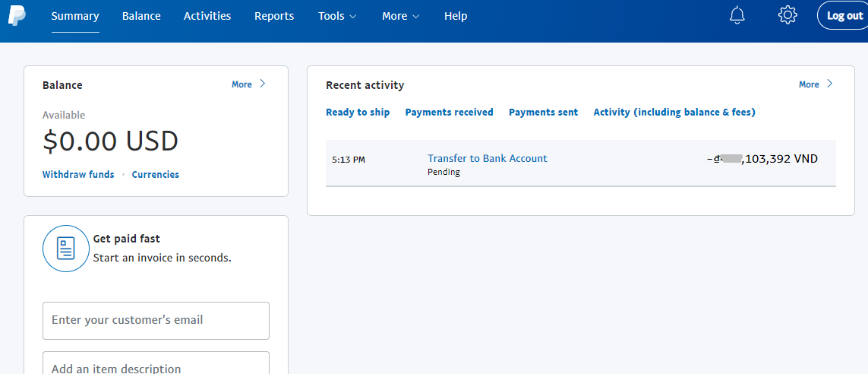The image size is (868, 374).
Task: Select the Ready to ship filter
Action: pos(358,113)
